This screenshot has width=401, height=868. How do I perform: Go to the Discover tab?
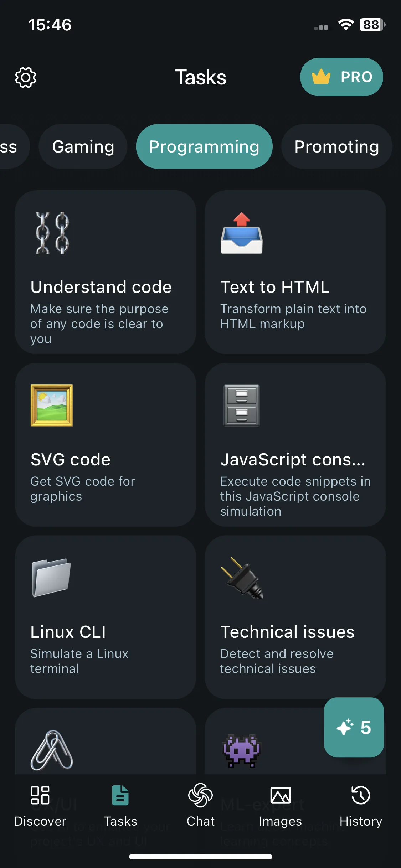coord(40,807)
